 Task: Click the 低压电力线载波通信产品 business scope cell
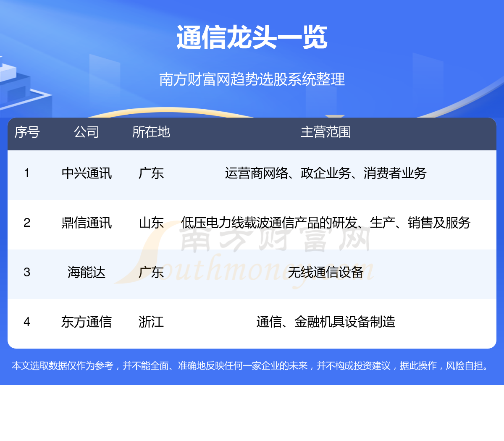325,223
